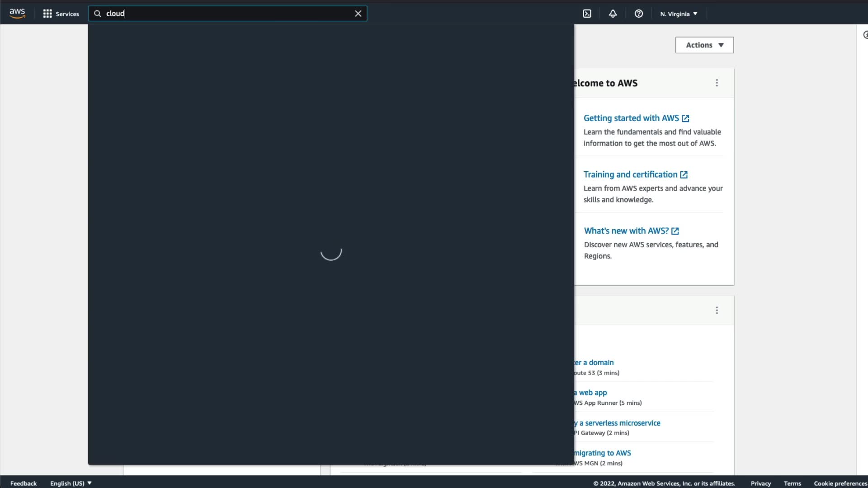The height and width of the screenshot is (488, 868).
Task: Open the Services grid menu
Action: (61, 14)
